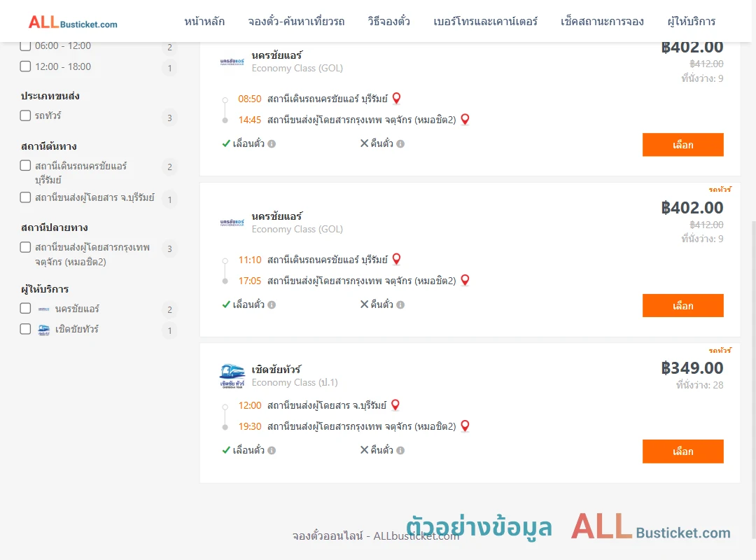Check the 12:00 - 18:00 time filter
This screenshot has height=560, width=756.
coord(26,66)
